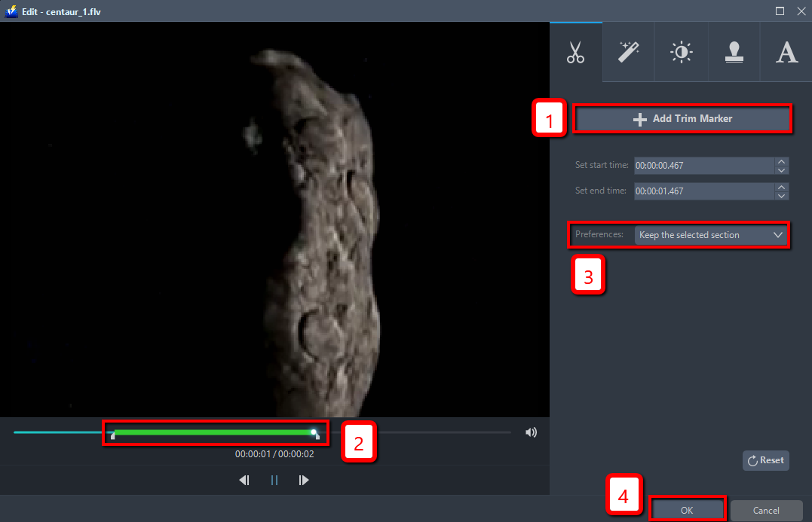Click the Reset circular arrow icon
This screenshot has width=812, height=522.
coord(752,460)
